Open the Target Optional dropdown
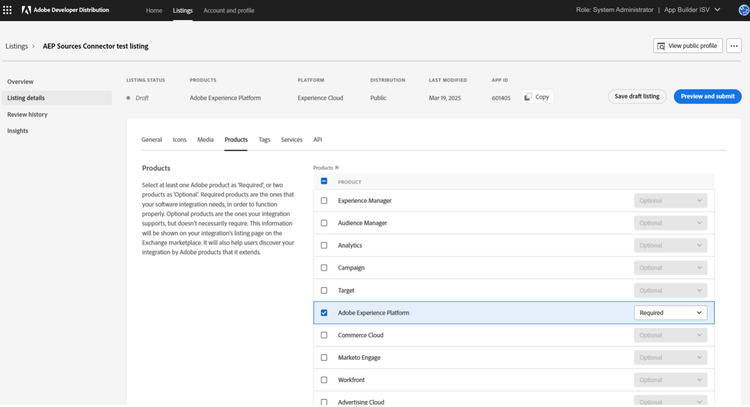Image resolution: width=750 pixels, height=407 pixels. 670,291
